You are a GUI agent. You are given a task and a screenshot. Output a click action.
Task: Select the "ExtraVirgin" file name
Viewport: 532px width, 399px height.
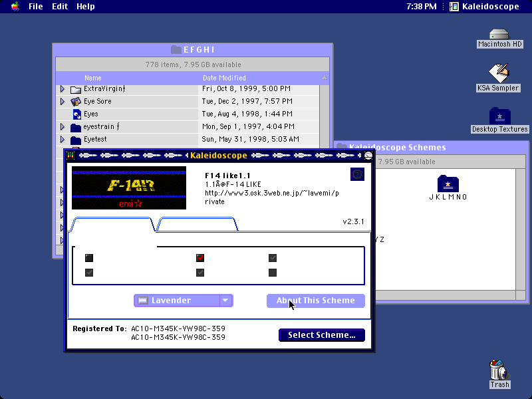tap(104, 89)
